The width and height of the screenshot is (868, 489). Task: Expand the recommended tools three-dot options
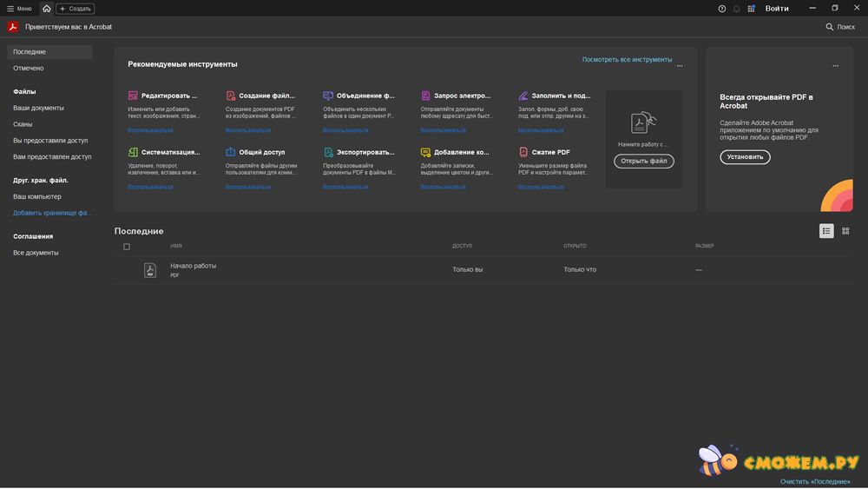click(x=680, y=65)
